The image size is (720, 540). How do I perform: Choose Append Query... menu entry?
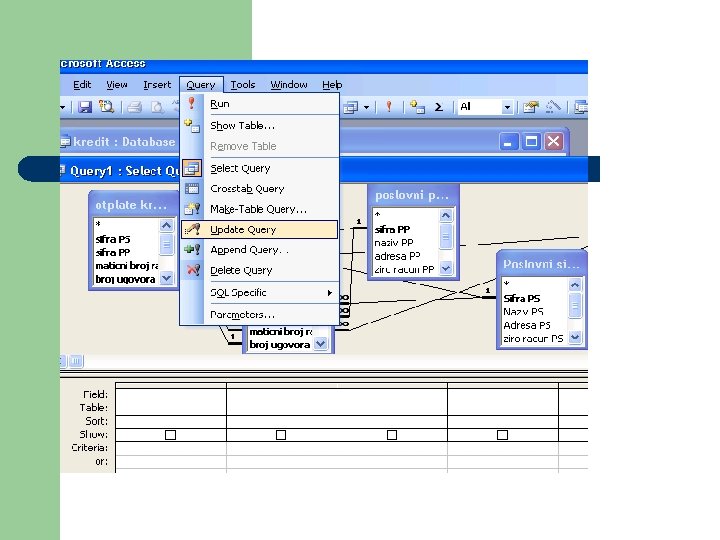pyautogui.click(x=259, y=250)
